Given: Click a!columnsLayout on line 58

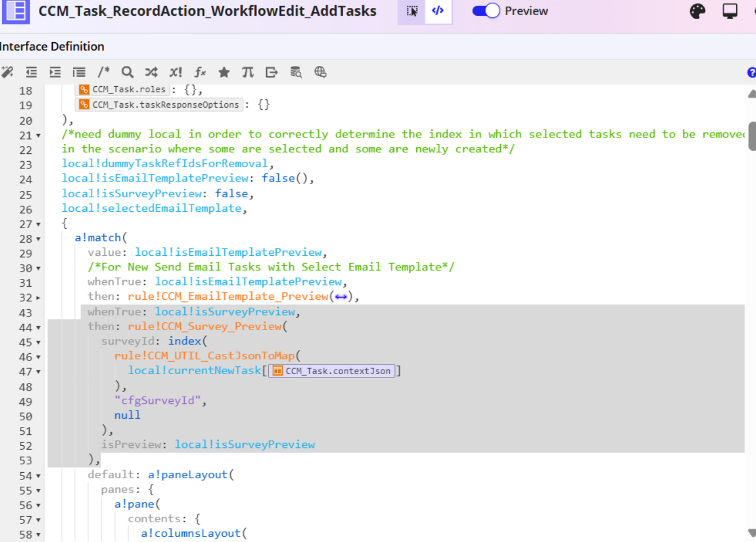Looking at the screenshot, I should pyautogui.click(x=190, y=533).
